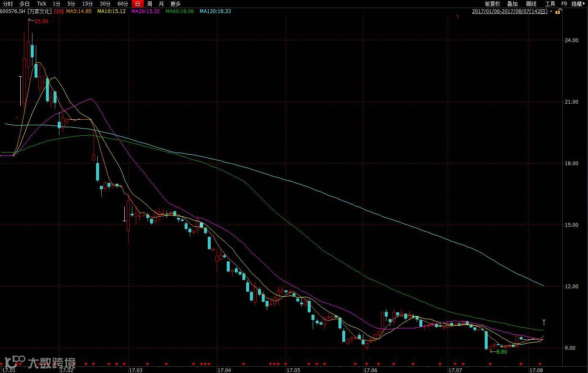This screenshot has height=373, width=588.
Task: Click the MA5:14.85 indicator label
Action: coord(79,11)
